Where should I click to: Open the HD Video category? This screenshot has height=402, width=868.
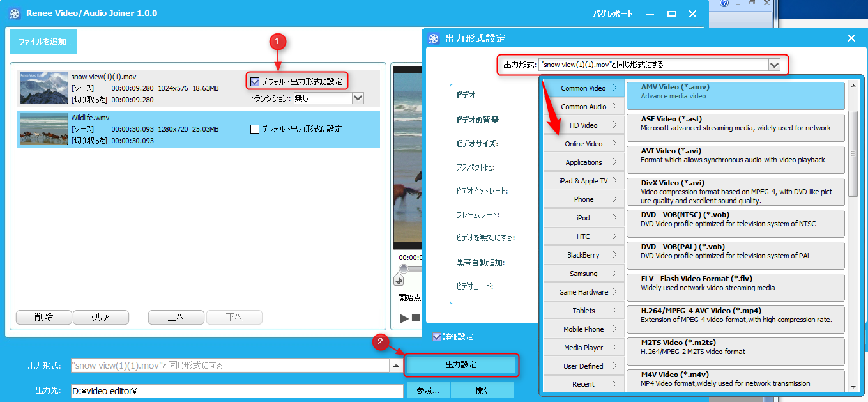[584, 125]
